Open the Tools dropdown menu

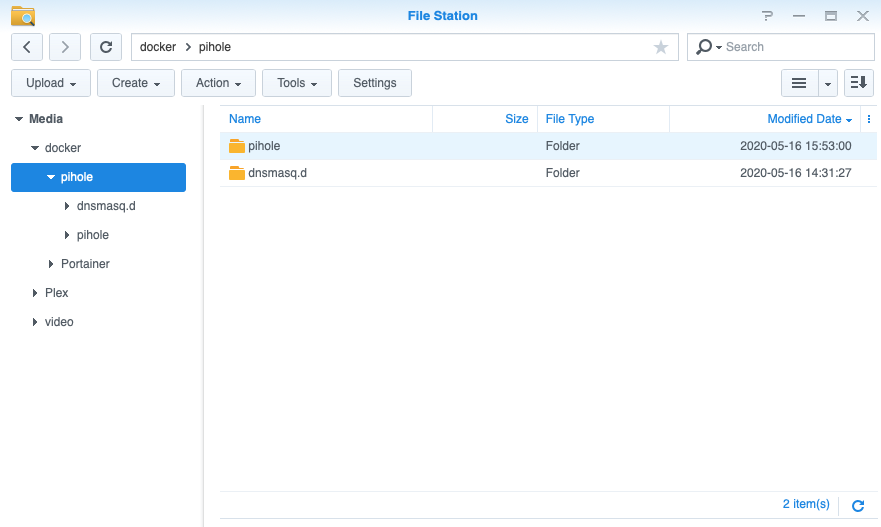click(297, 83)
